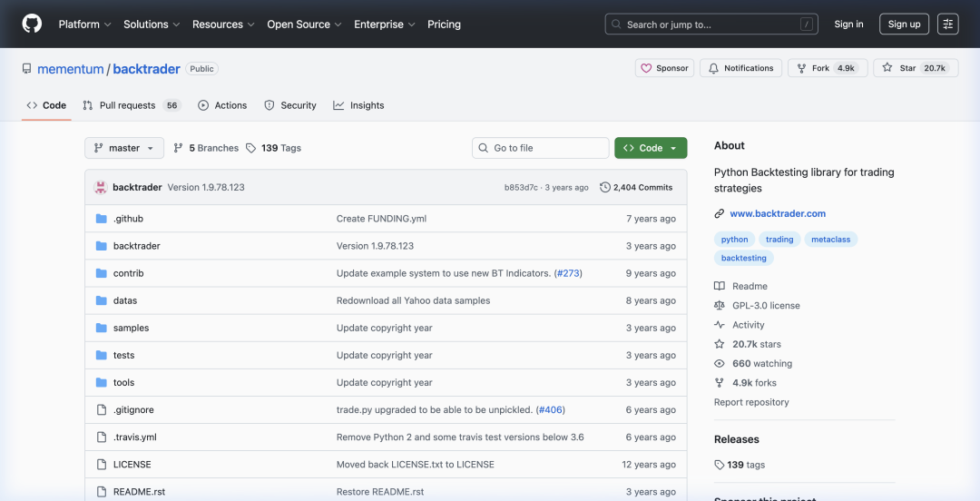Click the Notifications bell button

click(740, 68)
